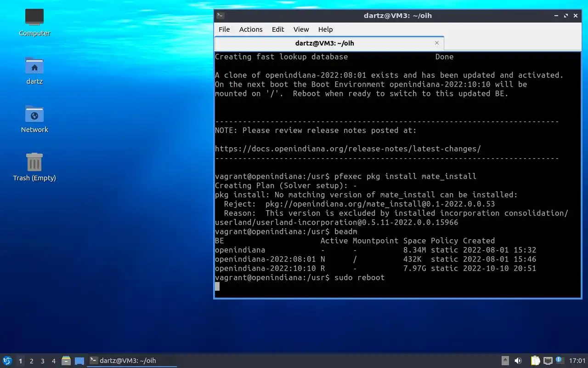
Task: Switch to workspace 3
Action: point(42,361)
